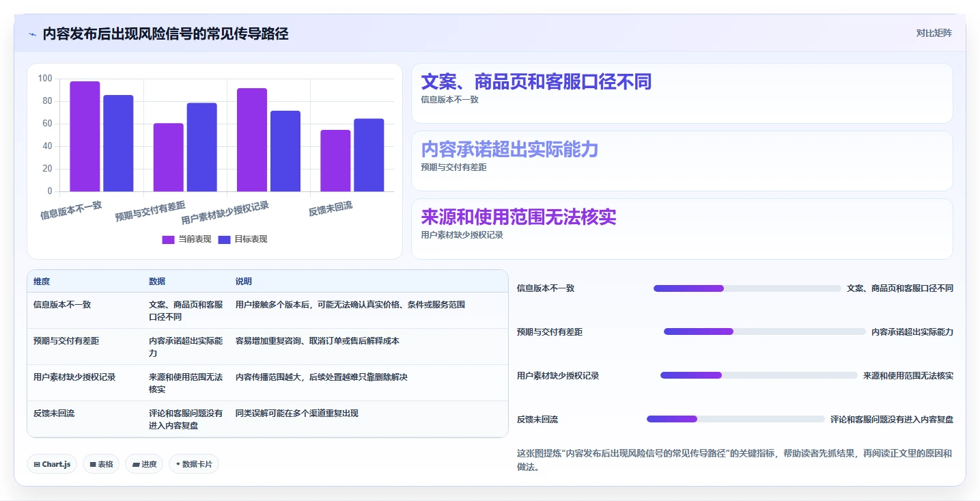Open the 内容承诺超出实际能力 card

(x=682, y=161)
